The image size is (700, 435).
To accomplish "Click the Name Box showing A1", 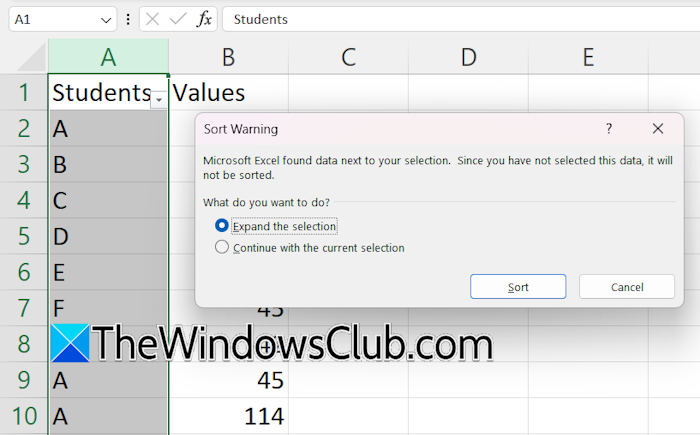I will [62, 19].
